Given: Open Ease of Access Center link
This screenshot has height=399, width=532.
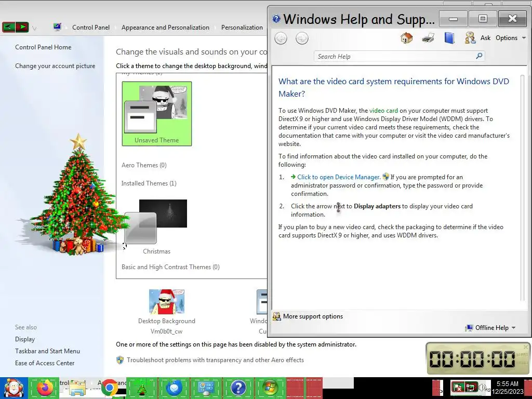Looking at the screenshot, I should pos(45,363).
